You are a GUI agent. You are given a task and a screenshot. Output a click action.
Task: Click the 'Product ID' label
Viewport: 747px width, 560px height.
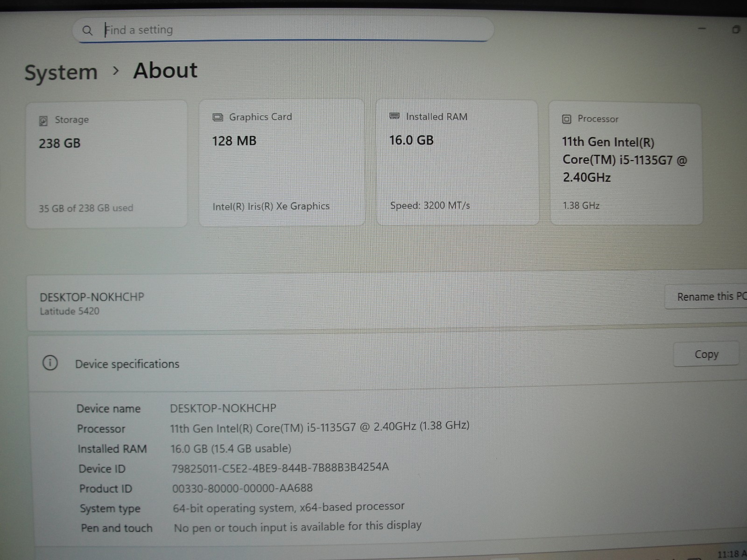click(106, 489)
